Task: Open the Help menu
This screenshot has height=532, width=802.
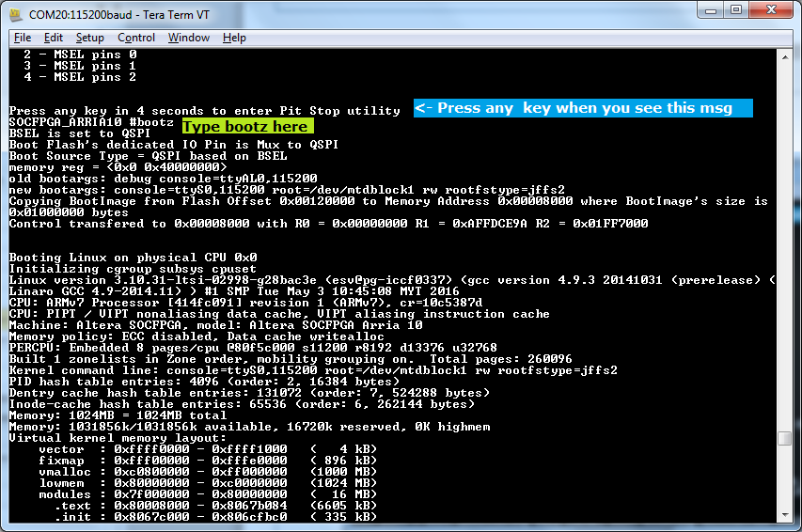Action: point(234,38)
